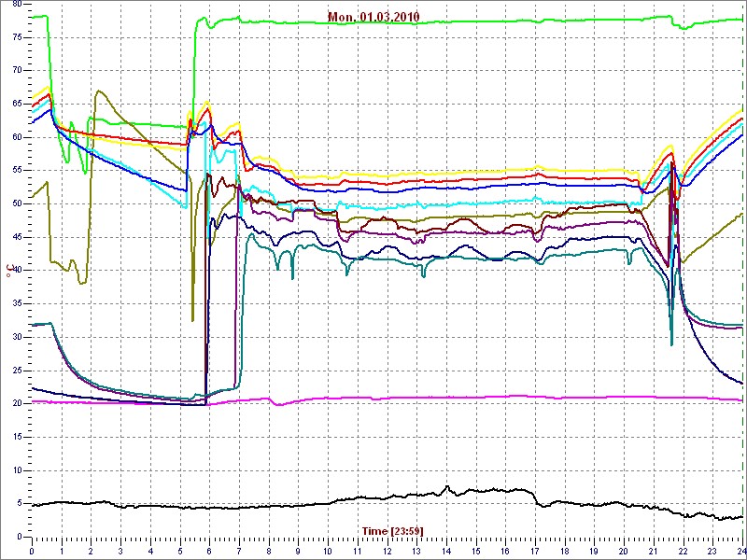Choose hour "13" on the time axis
This screenshot has width=747, height=560.
coord(416,551)
